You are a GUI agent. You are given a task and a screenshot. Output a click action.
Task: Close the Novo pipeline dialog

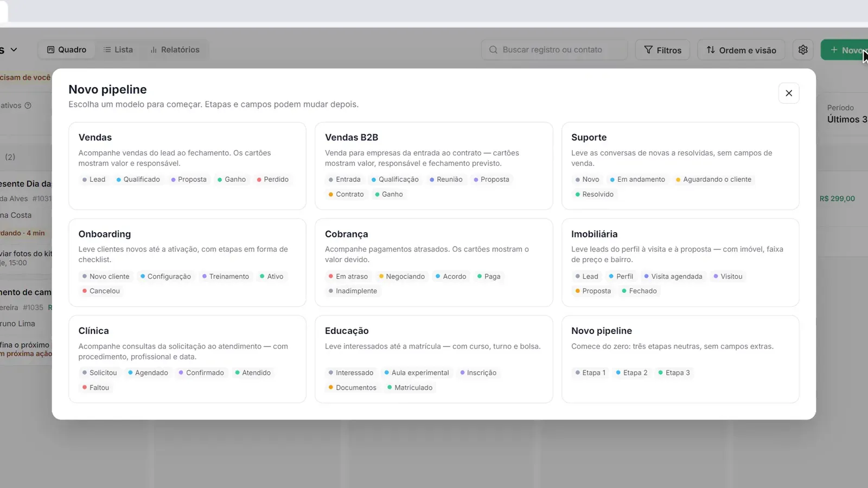point(789,93)
